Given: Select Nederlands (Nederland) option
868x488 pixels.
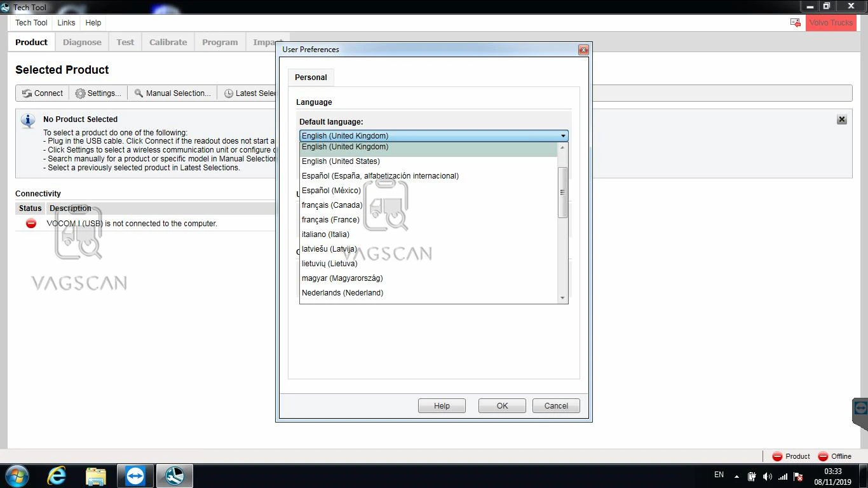Looking at the screenshot, I should [428, 293].
